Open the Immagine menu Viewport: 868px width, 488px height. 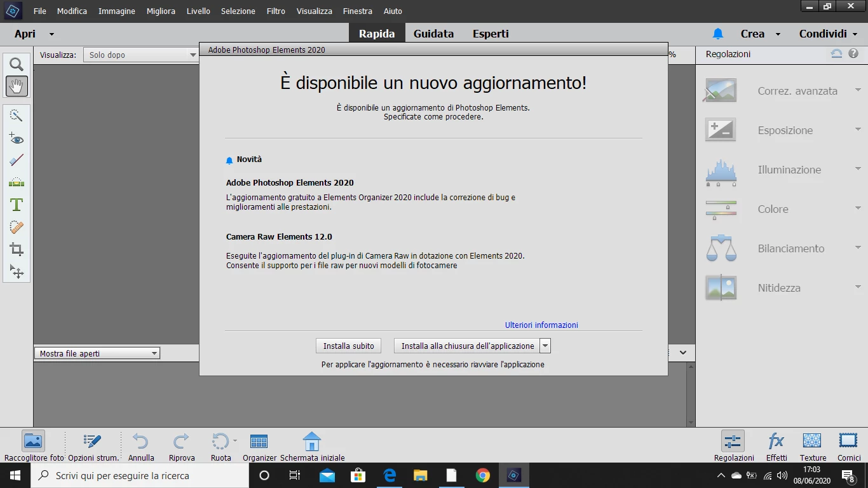coord(117,11)
